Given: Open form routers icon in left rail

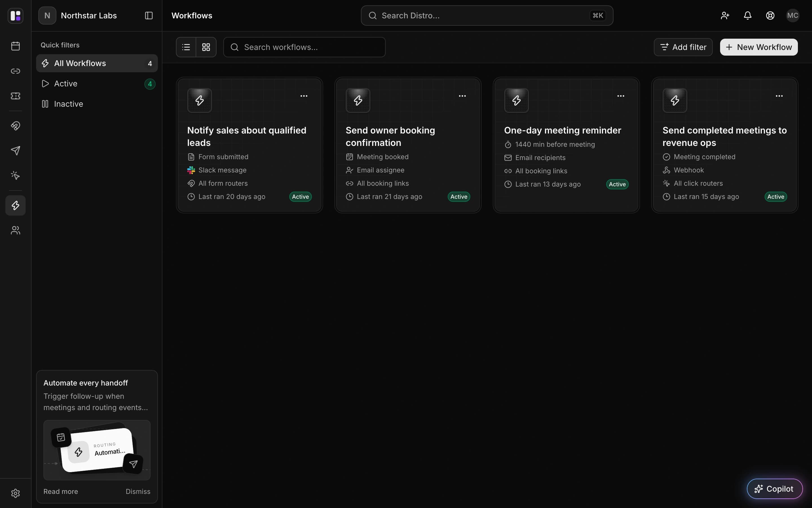Looking at the screenshot, I should [16, 126].
